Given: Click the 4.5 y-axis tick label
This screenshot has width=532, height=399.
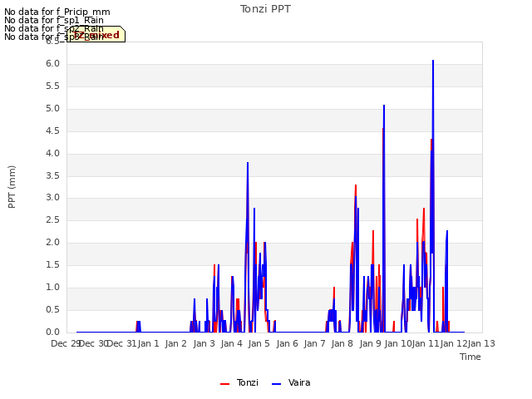Looking at the screenshot, I should click(x=52, y=131).
